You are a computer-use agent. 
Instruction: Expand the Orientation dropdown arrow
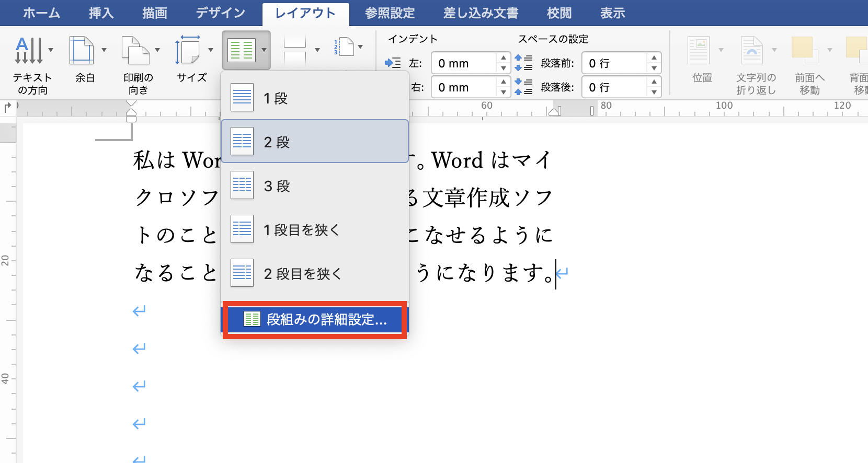click(x=157, y=50)
